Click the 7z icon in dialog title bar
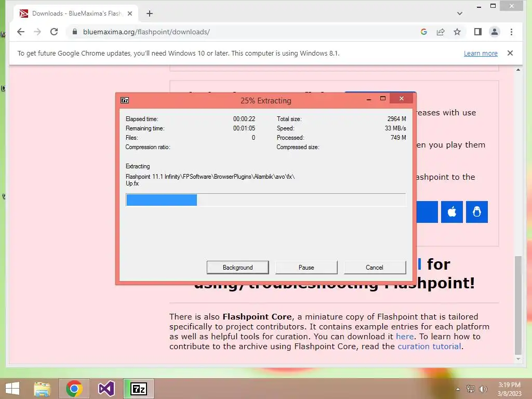Viewport: 532px width, 399px height. [x=125, y=100]
